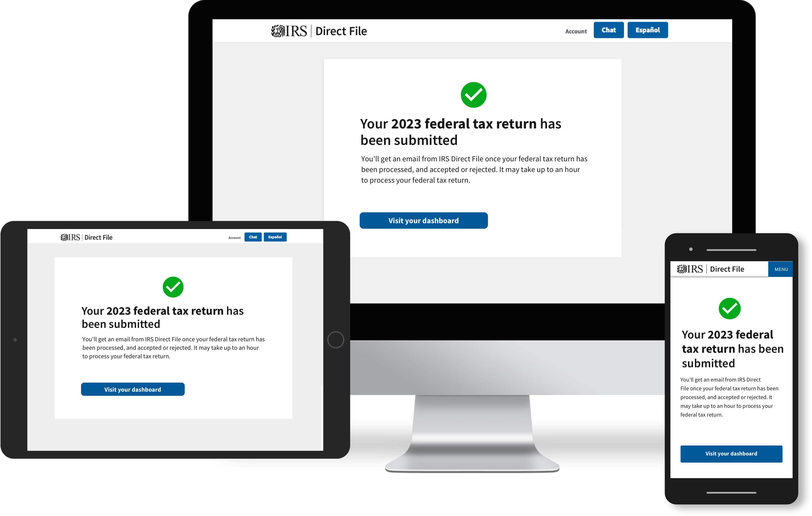Screen dimensions: 812x516
Task: Expand the MENU button on mobile
Action: pyautogui.click(x=782, y=270)
